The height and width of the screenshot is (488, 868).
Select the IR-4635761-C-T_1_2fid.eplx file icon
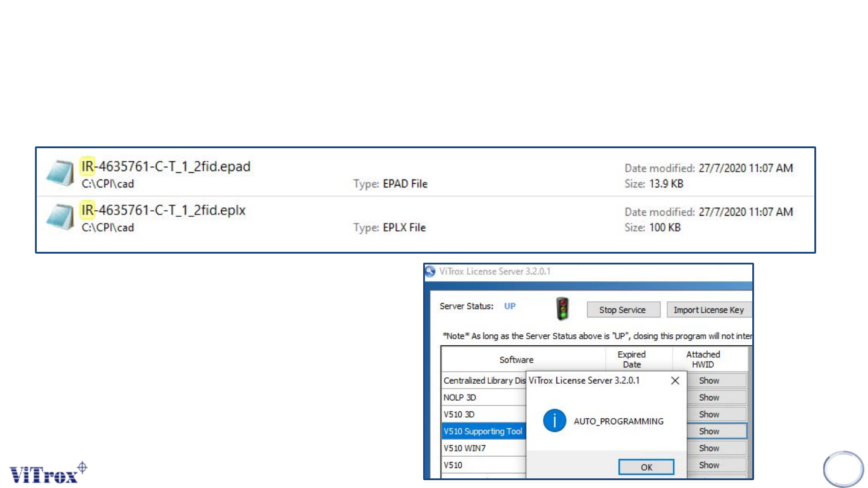(x=61, y=218)
